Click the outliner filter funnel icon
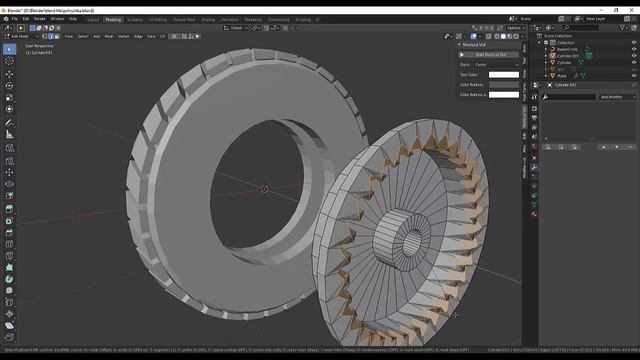This screenshot has width=640, height=360. tap(622, 27)
